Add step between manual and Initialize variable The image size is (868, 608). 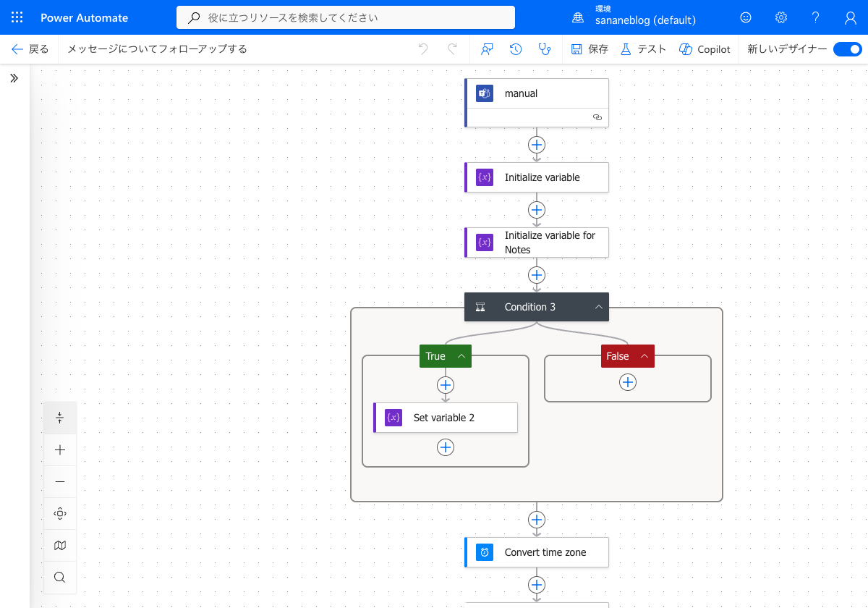coord(537,144)
